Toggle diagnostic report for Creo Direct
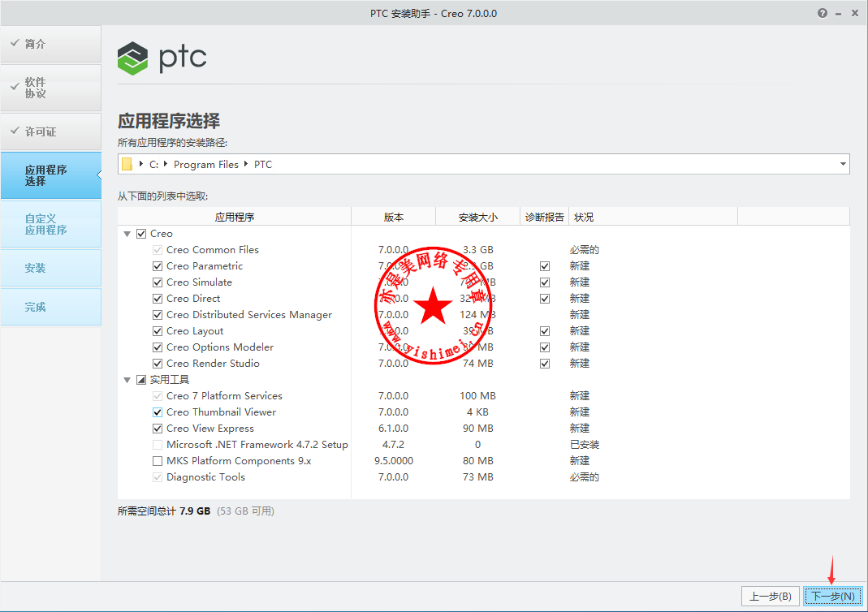This screenshot has height=612, width=868. (x=545, y=298)
